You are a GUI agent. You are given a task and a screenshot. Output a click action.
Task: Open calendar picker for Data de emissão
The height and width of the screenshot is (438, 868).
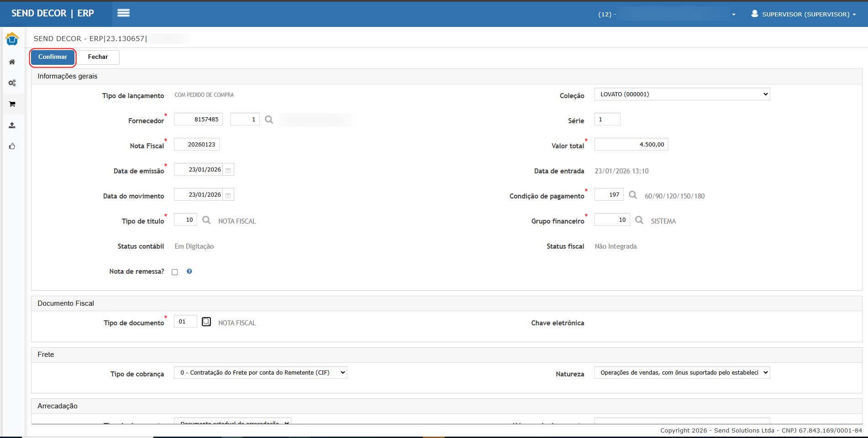click(x=228, y=170)
